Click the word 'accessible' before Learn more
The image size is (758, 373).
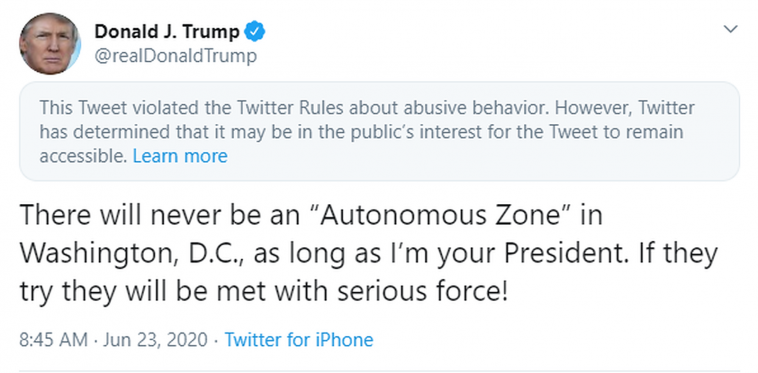(x=83, y=156)
